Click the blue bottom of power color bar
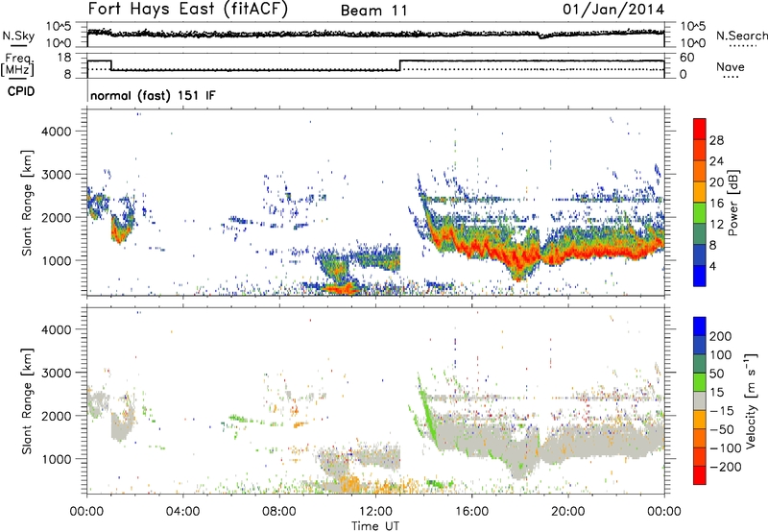Image resolution: width=768 pixels, height=532 pixels. [700, 276]
